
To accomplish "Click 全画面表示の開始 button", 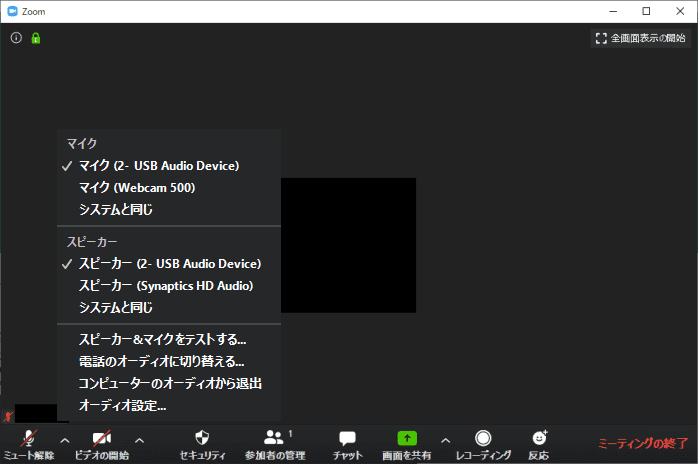I will (641, 38).
